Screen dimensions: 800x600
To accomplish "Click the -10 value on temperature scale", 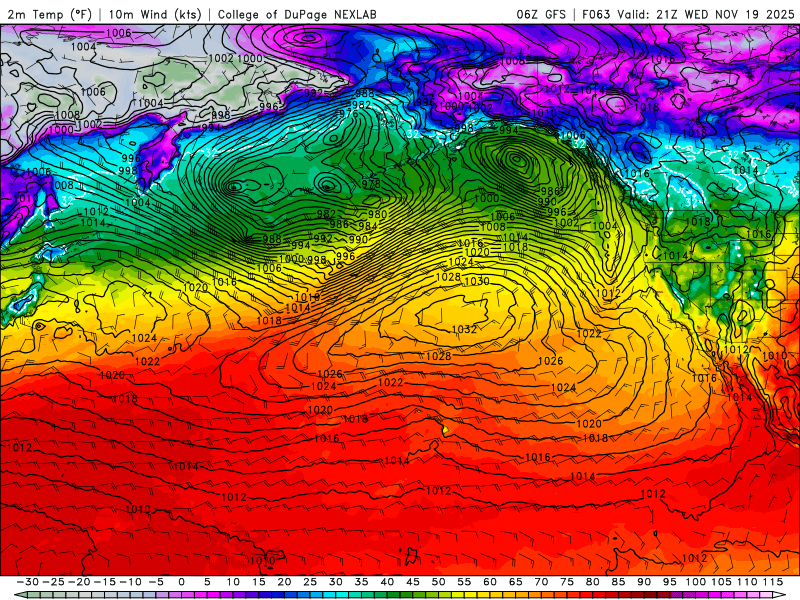I will click(x=130, y=582).
